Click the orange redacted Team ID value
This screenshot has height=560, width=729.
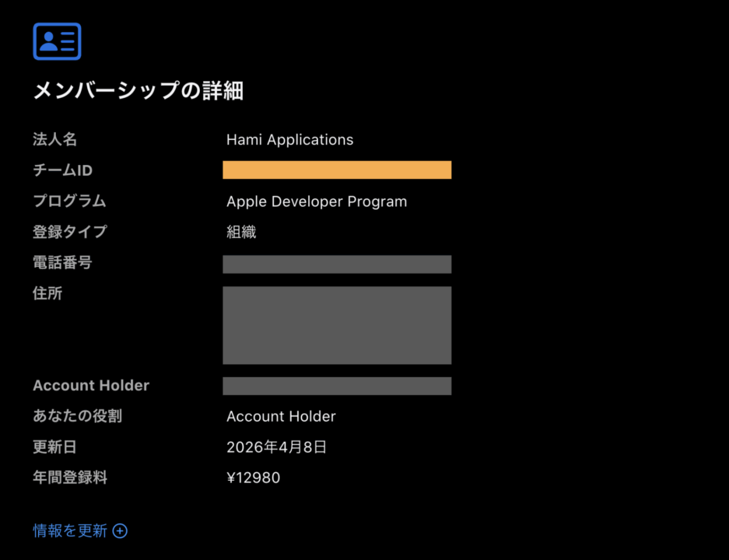tap(337, 170)
